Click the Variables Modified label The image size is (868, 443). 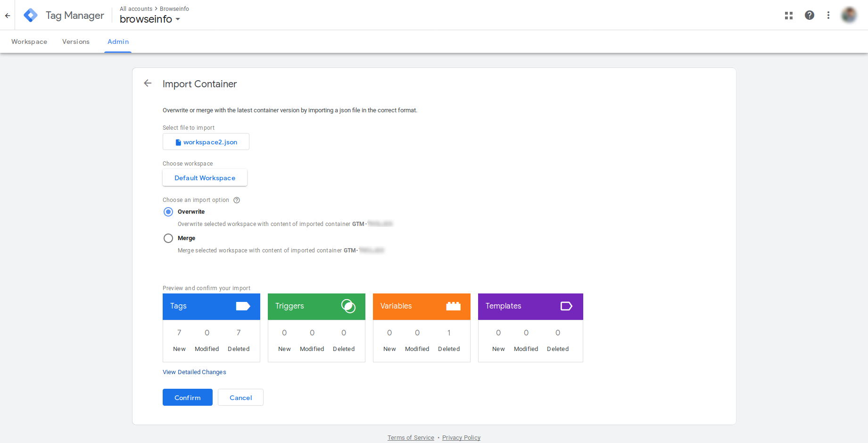[417, 349]
